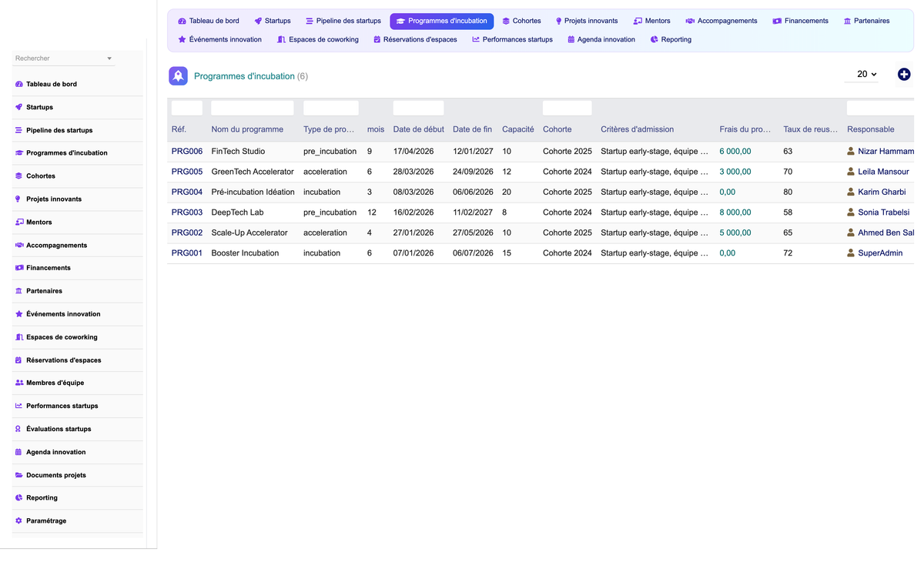Open the Sonia Trabelsi responsable link
Screen dimensions: 924x572
tap(884, 212)
